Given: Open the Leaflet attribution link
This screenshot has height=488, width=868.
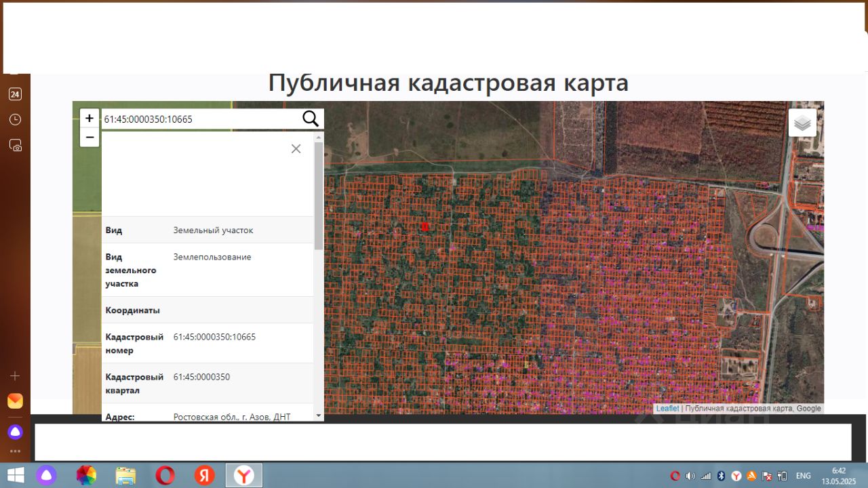Looking at the screenshot, I should (x=667, y=409).
